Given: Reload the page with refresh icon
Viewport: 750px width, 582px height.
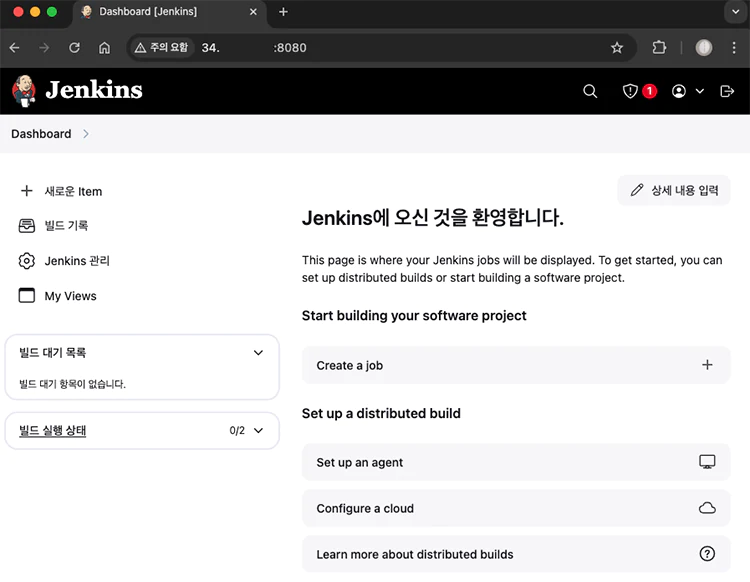Looking at the screenshot, I should [74, 48].
